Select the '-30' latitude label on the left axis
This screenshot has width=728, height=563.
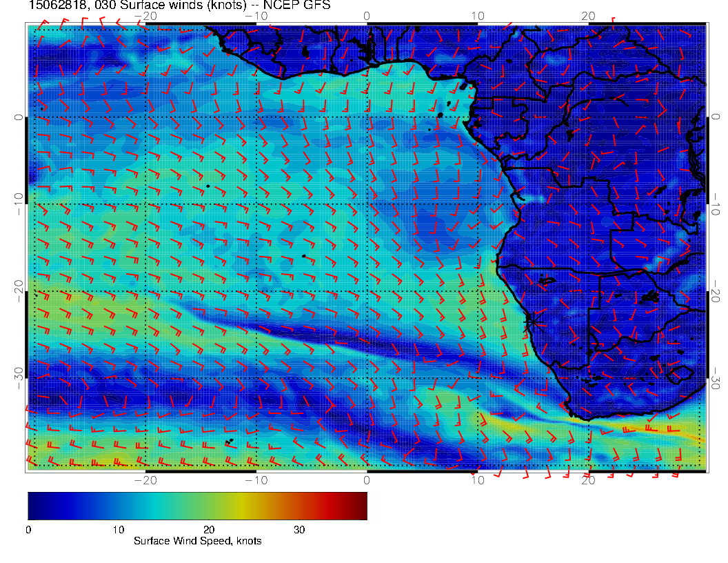point(18,378)
